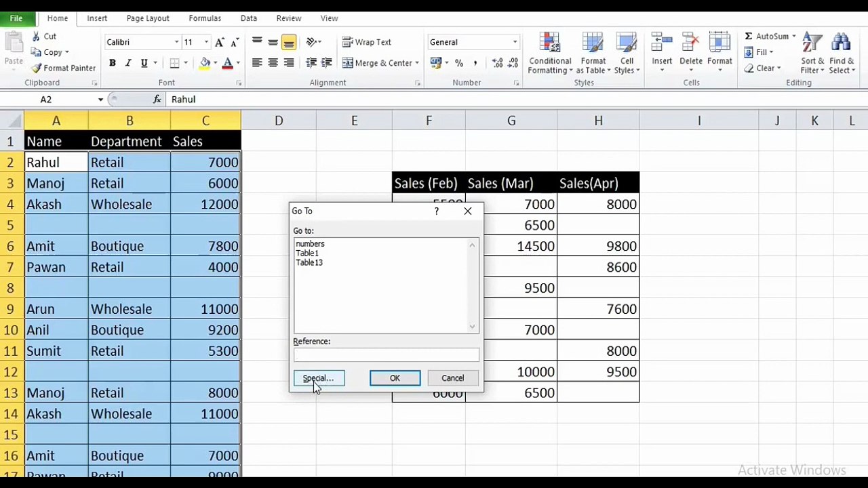The height and width of the screenshot is (488, 868).
Task: Toggle bold formatting
Action: click(x=113, y=63)
